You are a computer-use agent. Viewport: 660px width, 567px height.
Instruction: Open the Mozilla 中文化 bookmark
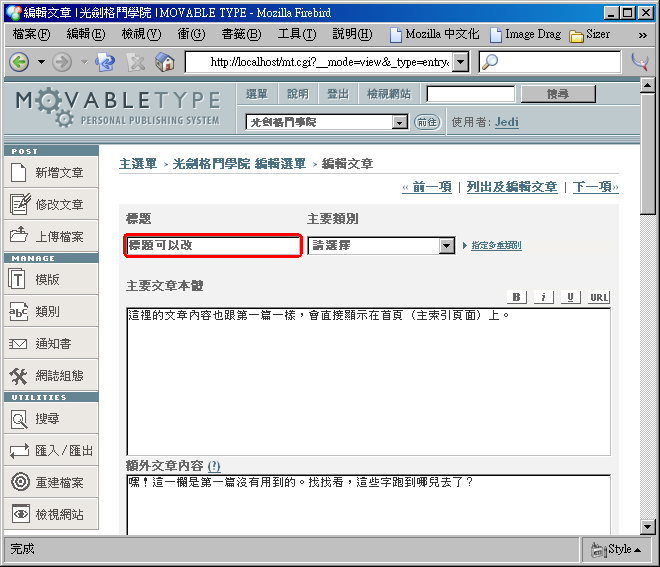click(435, 34)
